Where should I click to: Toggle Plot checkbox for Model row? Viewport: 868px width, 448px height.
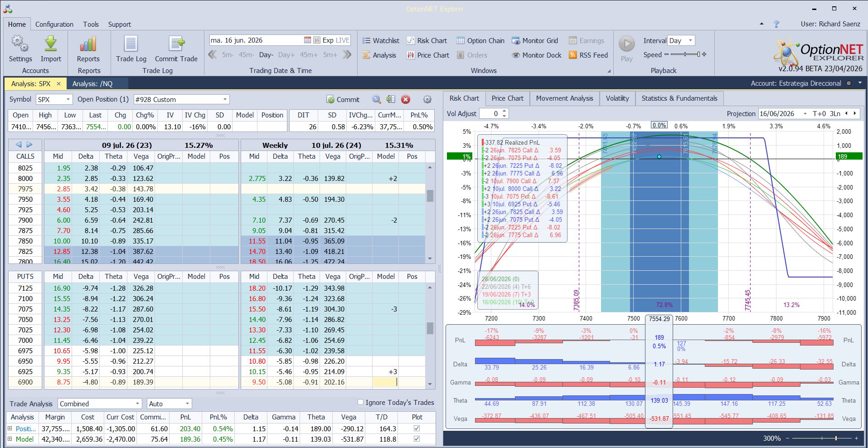point(417,439)
